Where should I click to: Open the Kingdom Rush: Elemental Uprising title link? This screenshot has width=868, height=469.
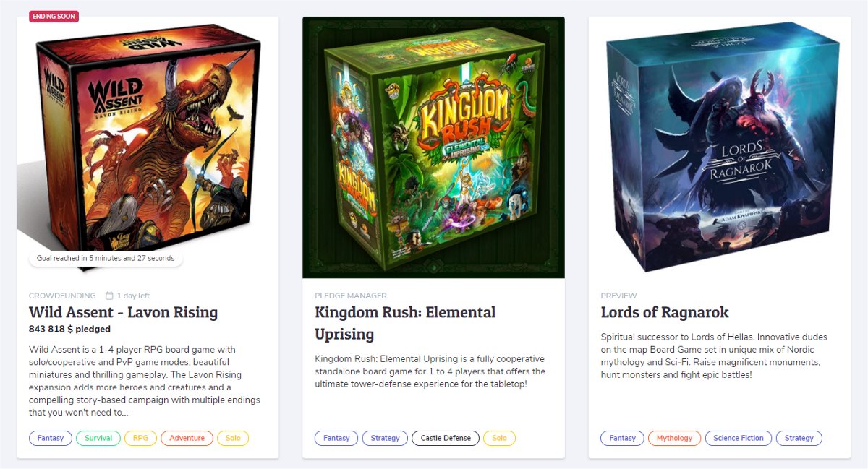[x=405, y=323]
